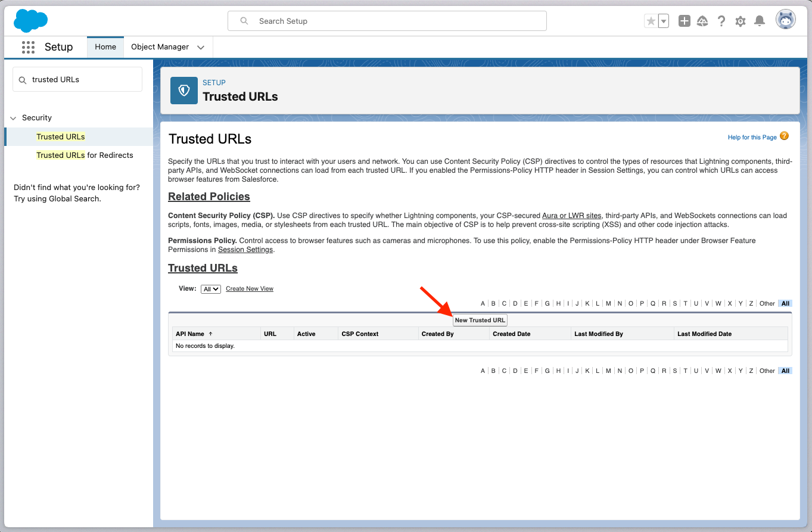
Task: Choose Other filter below the table
Action: click(767, 371)
